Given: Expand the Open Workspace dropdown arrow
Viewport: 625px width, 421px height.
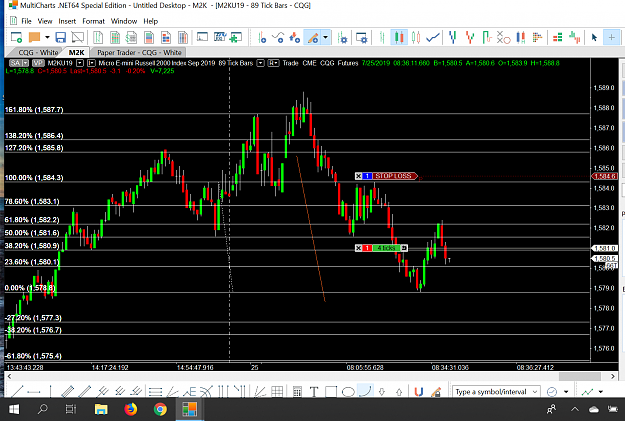Looking at the screenshot, I should coord(47,37).
